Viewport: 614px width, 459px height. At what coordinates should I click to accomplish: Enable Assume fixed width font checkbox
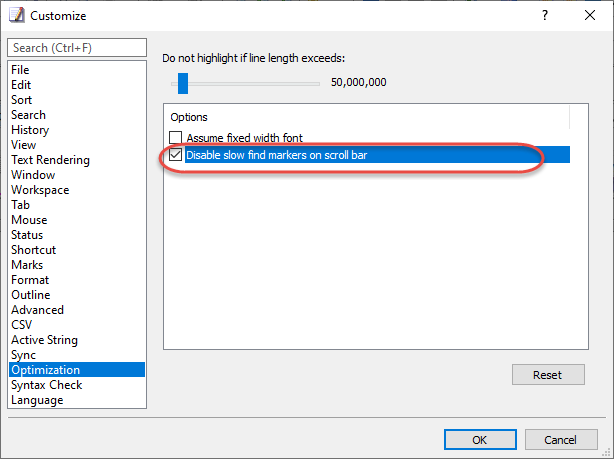click(175, 137)
